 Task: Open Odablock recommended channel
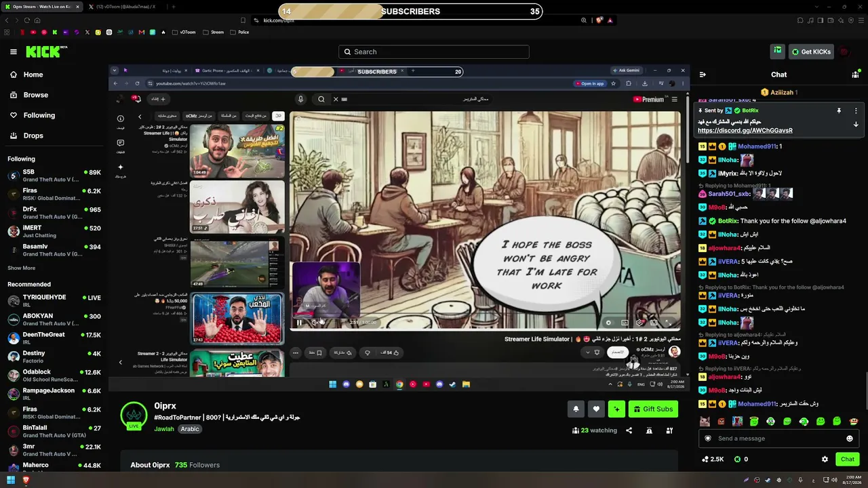pos(54,375)
